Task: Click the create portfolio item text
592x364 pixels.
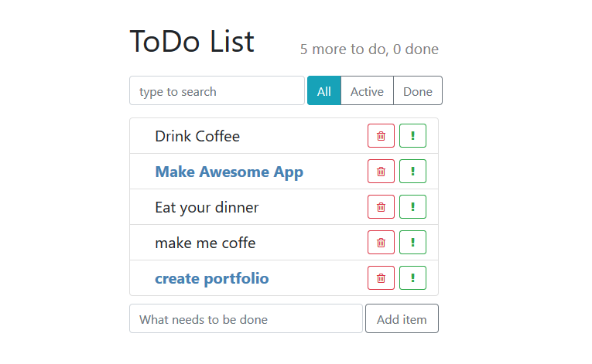Action: [212, 279]
